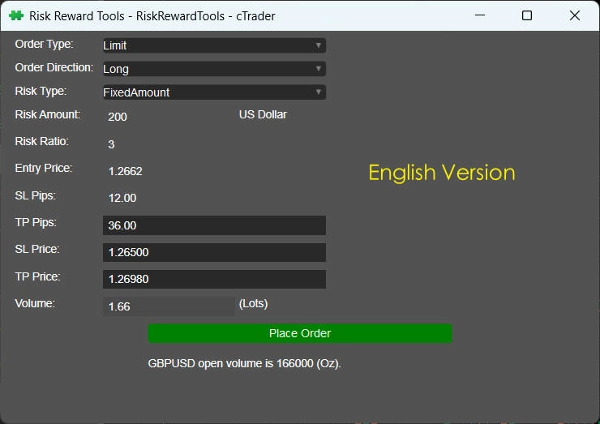Close the Risk Reward Tools window
Screen dimensions: 600x424
574,16
